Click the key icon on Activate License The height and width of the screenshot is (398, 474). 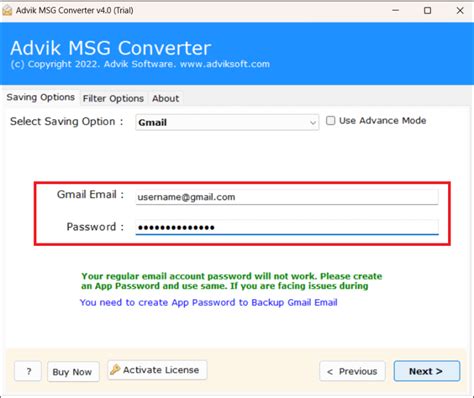(115, 369)
